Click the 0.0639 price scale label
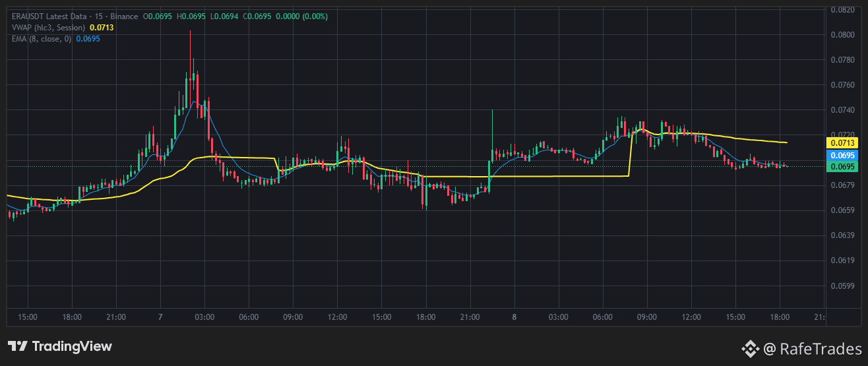Image resolution: width=868 pixels, height=366 pixels. tap(842, 235)
